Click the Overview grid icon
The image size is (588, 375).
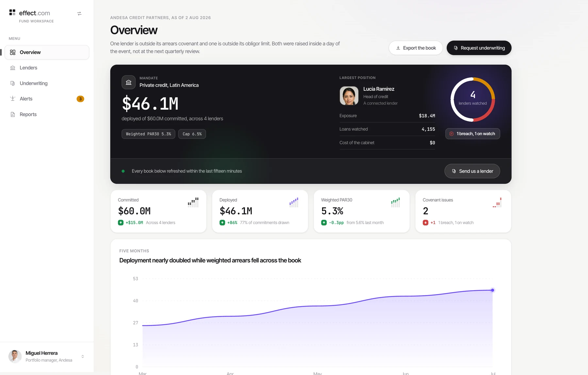[x=13, y=52]
